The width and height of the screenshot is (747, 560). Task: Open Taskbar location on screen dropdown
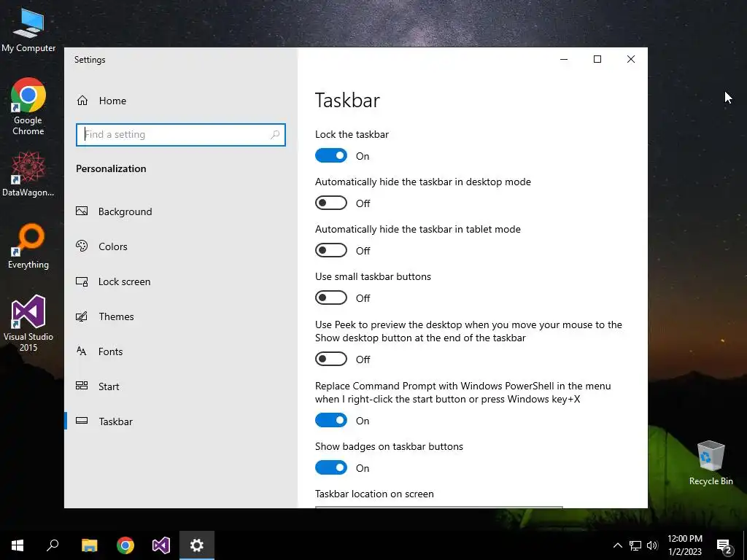(438, 507)
